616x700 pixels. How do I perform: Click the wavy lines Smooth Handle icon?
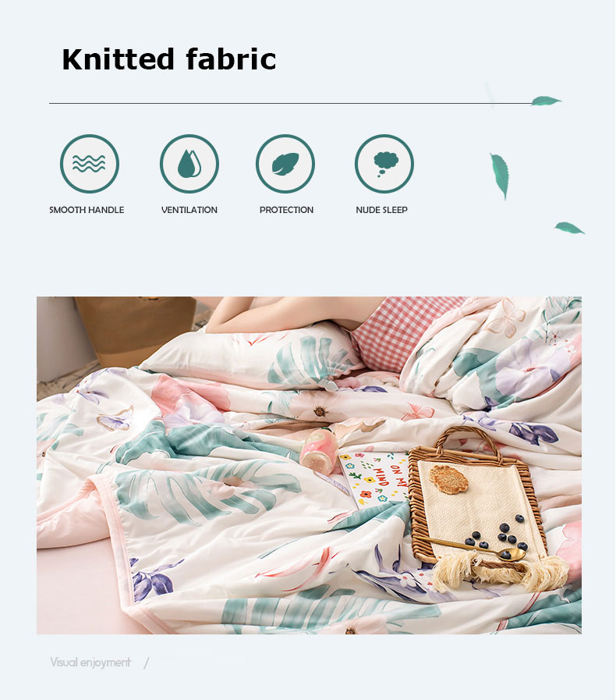(89, 164)
